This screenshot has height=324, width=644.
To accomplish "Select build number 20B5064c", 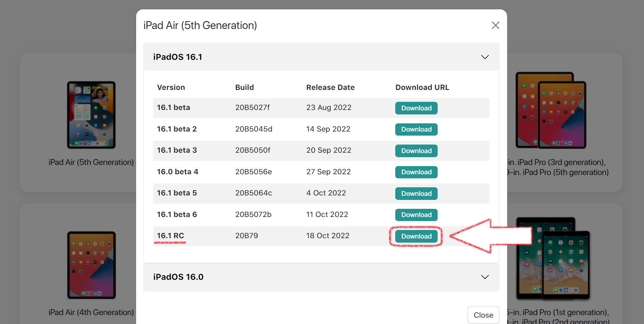I will 254,193.
